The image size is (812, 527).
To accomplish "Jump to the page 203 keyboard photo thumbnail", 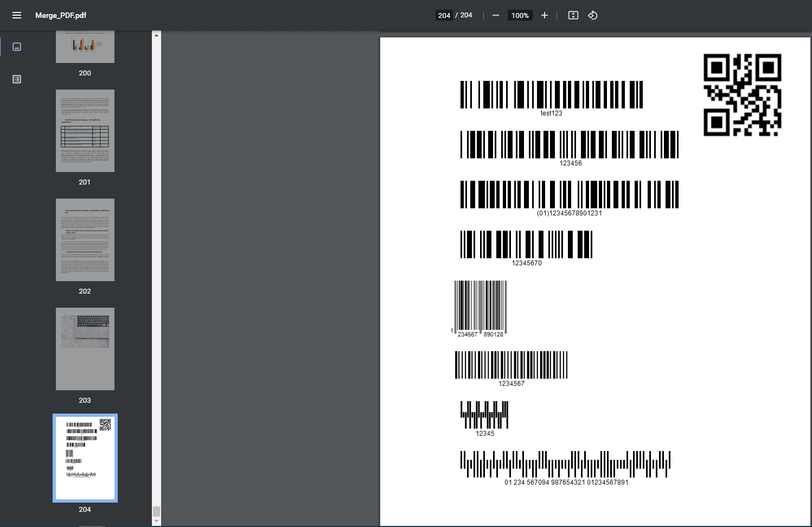I will [x=85, y=348].
